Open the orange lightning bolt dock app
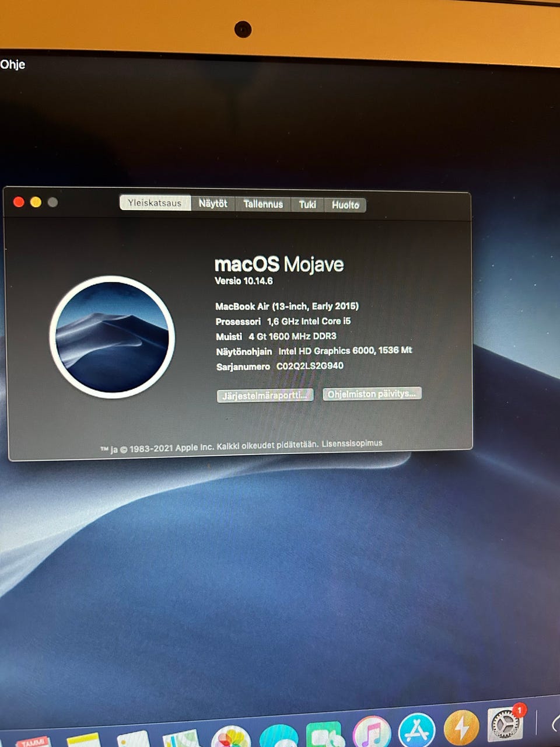Screen dimensions: 560x747 (461, 728)
